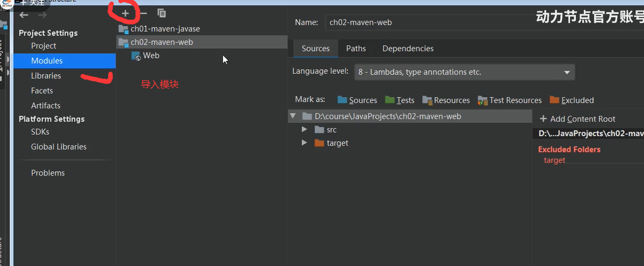Select the ch01-maven-javase module
Image resolution: width=644 pixels, height=266 pixels.
click(x=165, y=29)
